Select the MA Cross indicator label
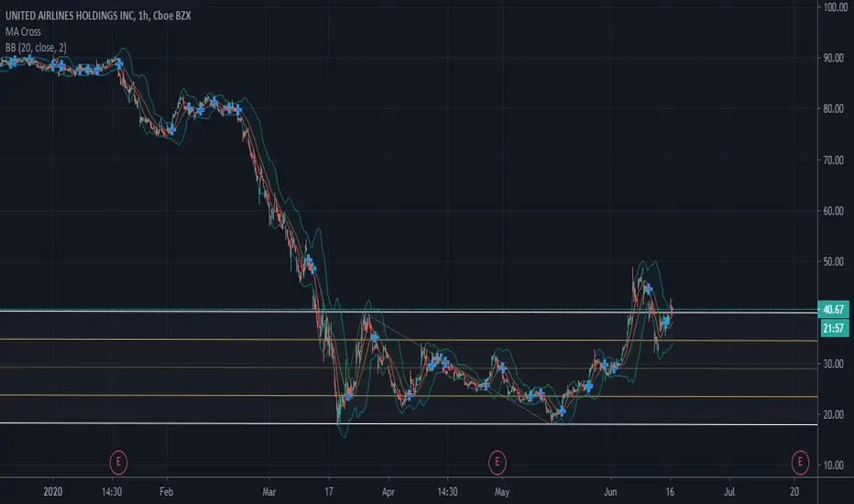The width and height of the screenshot is (854, 504). [x=23, y=31]
